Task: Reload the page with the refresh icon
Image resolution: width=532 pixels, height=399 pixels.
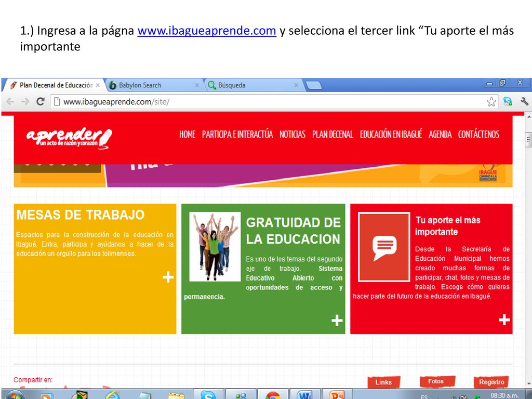Action: [41, 101]
